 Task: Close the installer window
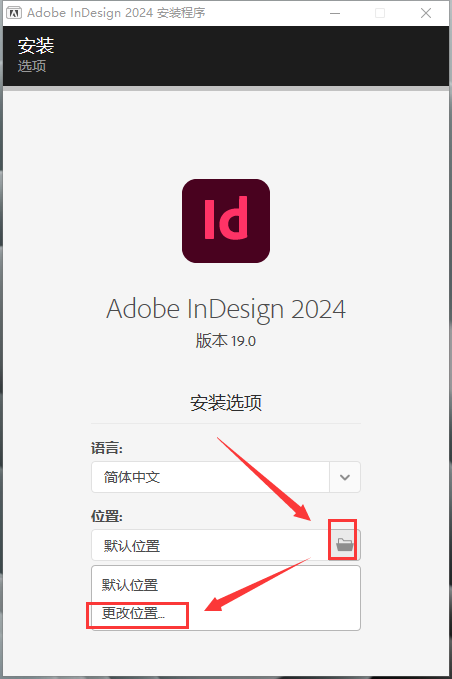coord(426,13)
